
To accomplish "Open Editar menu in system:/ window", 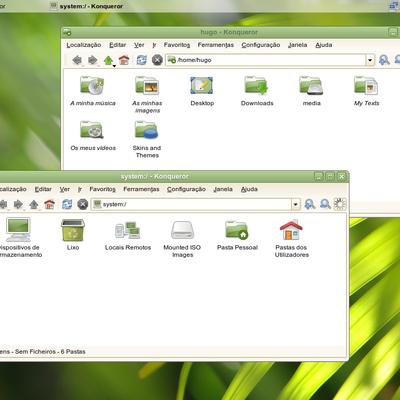I will [x=43, y=189].
